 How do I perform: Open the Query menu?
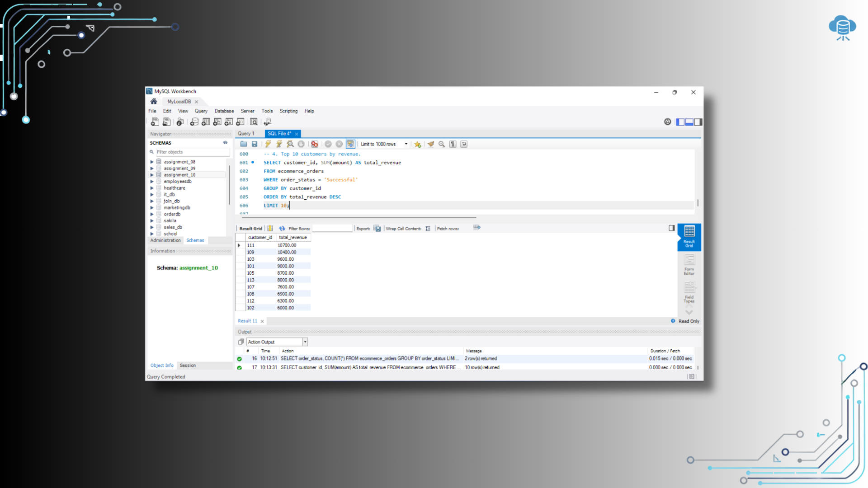pyautogui.click(x=201, y=111)
